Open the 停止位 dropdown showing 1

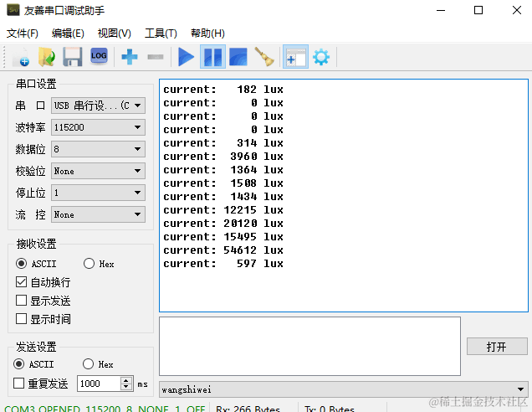point(98,193)
